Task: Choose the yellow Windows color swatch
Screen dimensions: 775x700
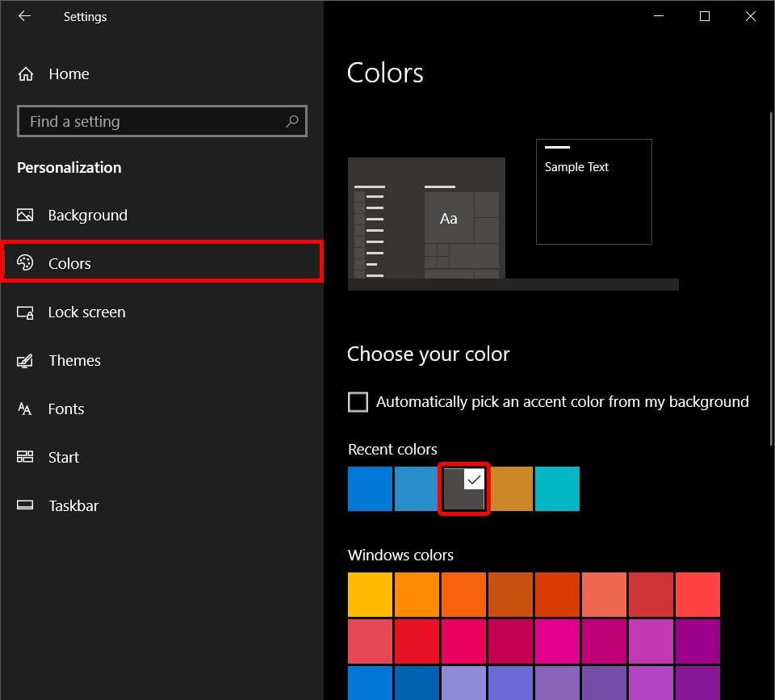Action: click(370, 595)
